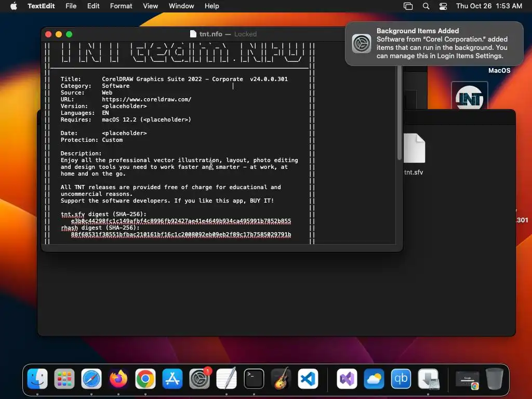Viewport: 532px width, 399px height.
Task: Click the Stage Manager windows icon
Action: click(x=408, y=6)
